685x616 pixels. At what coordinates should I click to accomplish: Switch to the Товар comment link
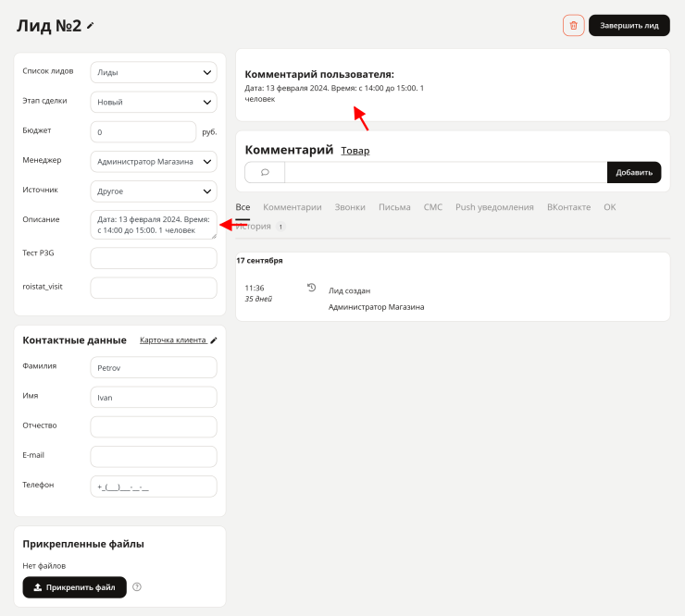point(355,151)
